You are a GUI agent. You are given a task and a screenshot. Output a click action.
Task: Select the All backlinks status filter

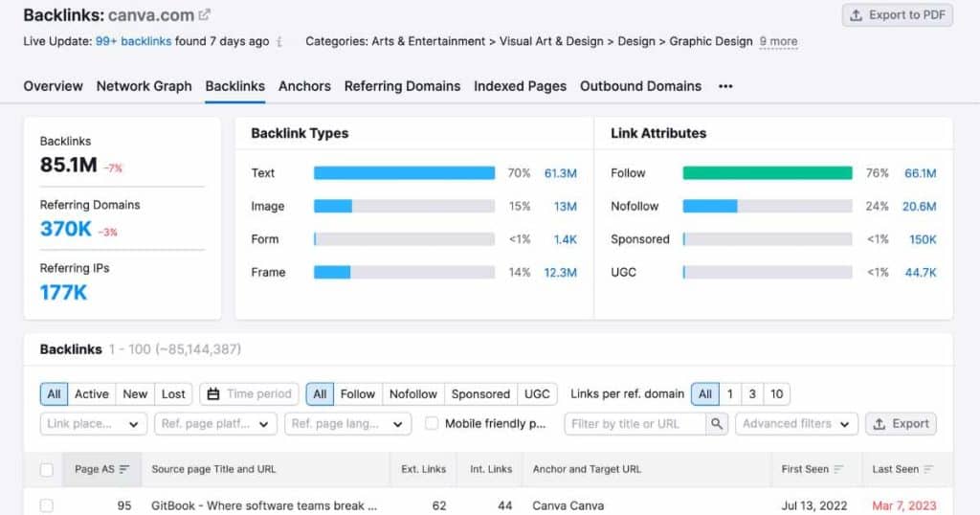pyautogui.click(x=54, y=394)
